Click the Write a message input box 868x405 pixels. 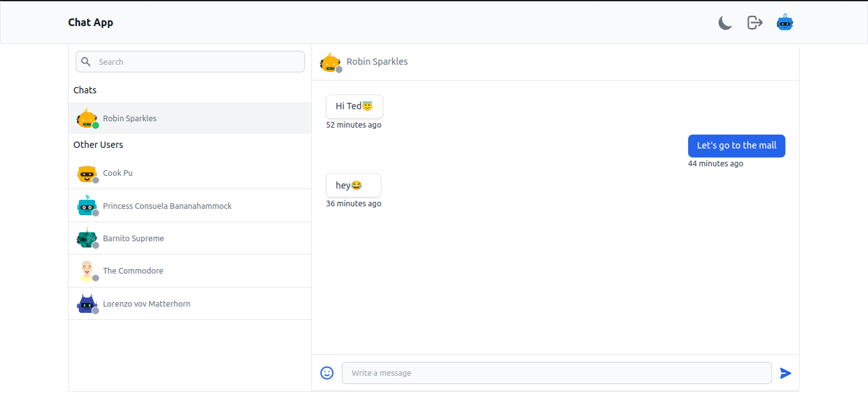[556, 373]
